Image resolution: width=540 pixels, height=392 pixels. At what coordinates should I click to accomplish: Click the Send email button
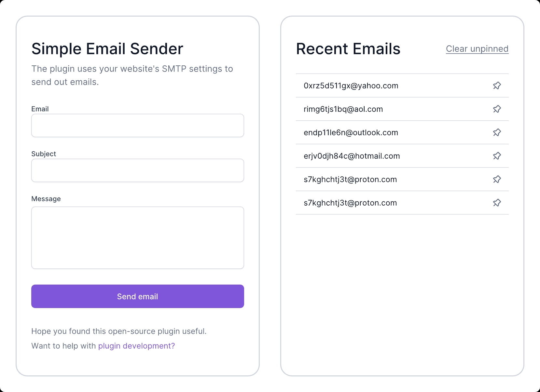point(138,296)
